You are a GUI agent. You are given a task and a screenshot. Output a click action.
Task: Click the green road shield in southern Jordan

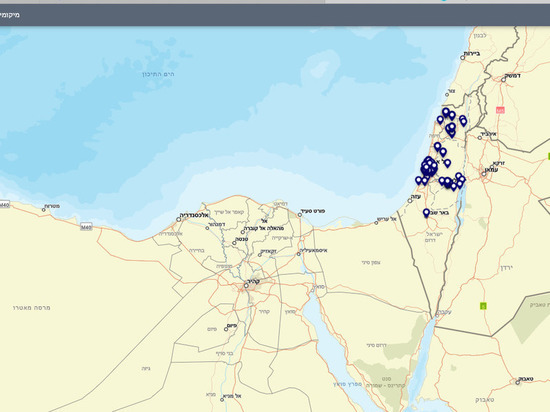pos(483,306)
